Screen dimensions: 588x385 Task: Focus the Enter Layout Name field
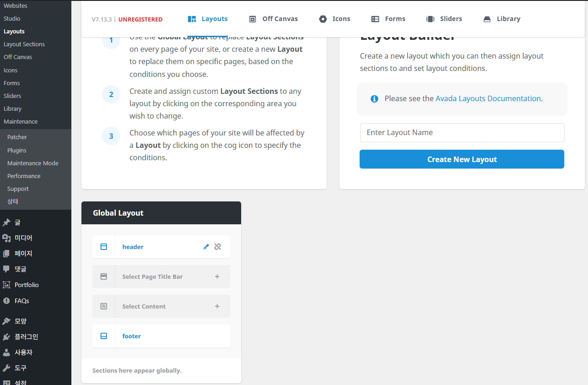(462, 133)
